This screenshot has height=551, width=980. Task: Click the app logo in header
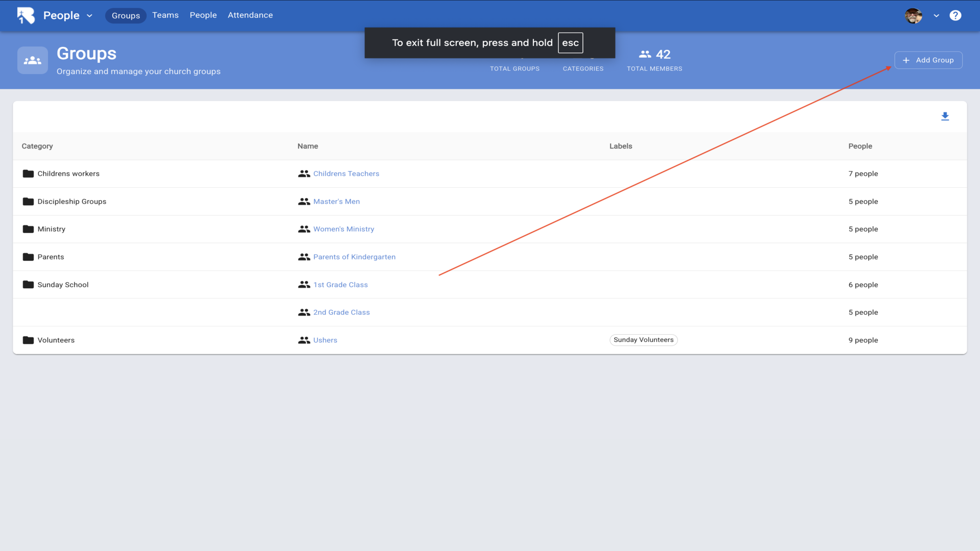tap(26, 15)
